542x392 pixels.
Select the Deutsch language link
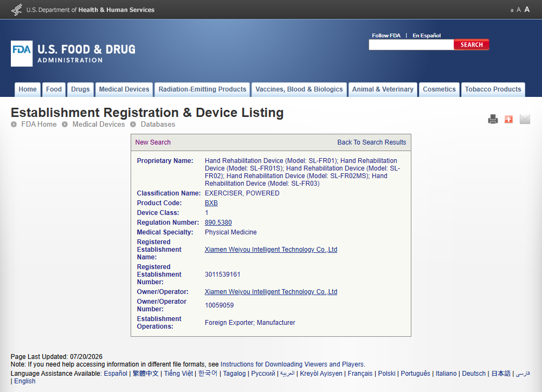(x=474, y=374)
